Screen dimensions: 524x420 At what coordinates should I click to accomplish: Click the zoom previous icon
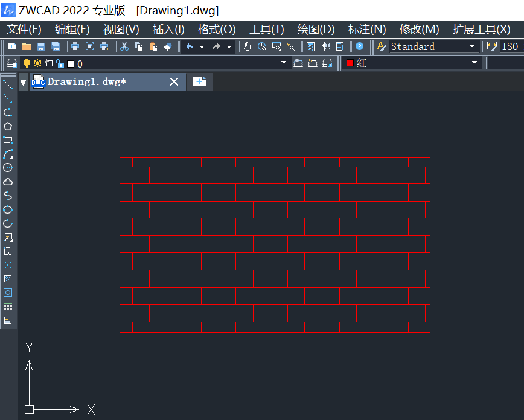click(291, 47)
